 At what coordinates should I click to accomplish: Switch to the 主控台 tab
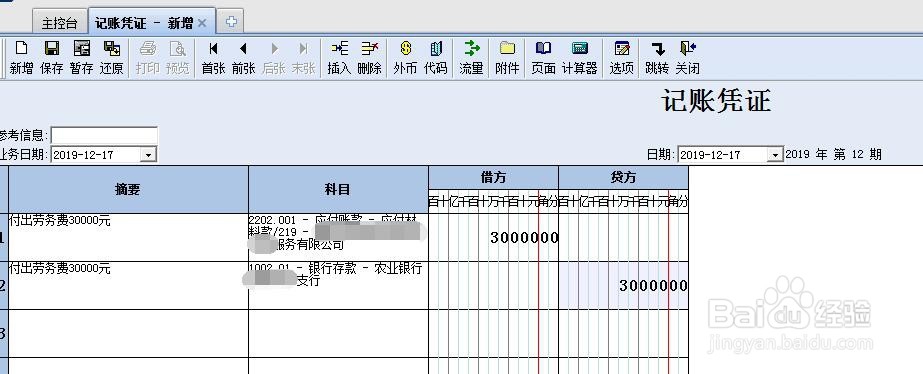click(x=59, y=23)
